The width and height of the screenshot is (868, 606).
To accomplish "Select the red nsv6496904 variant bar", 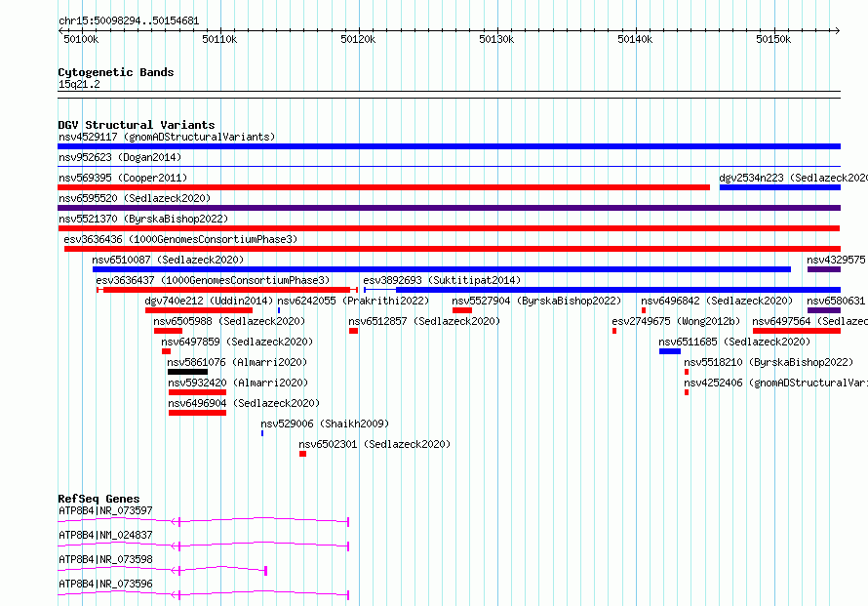I will [x=198, y=413].
